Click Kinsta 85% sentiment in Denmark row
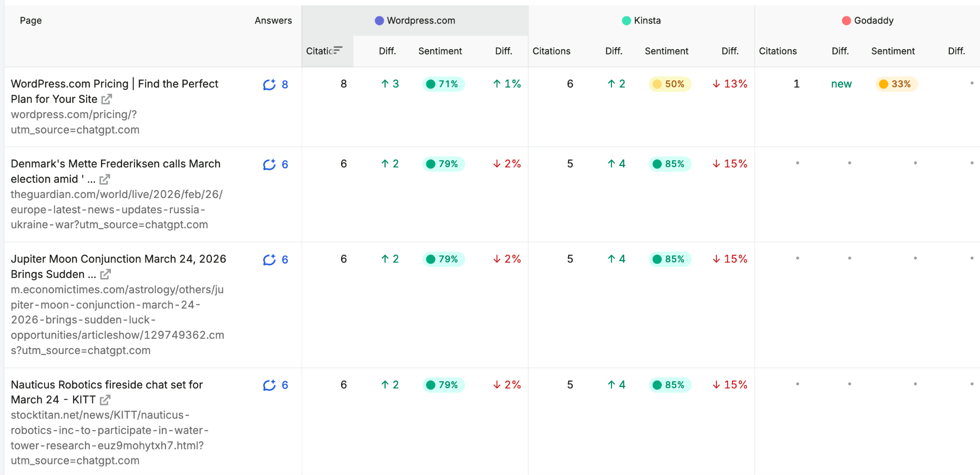980x475 pixels. coord(669,164)
